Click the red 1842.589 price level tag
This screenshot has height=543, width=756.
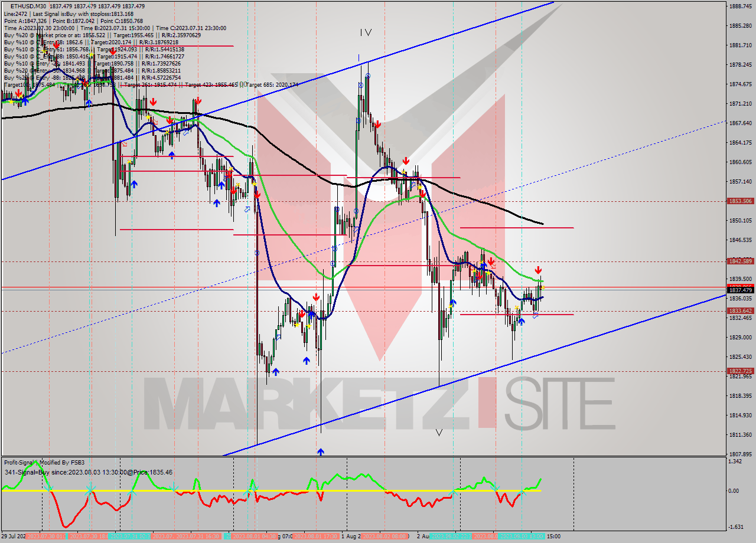click(740, 261)
